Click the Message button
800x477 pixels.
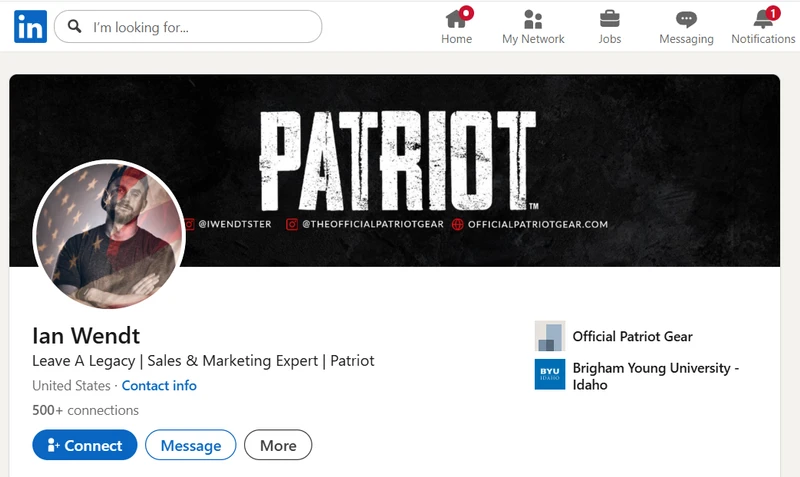coord(191,445)
